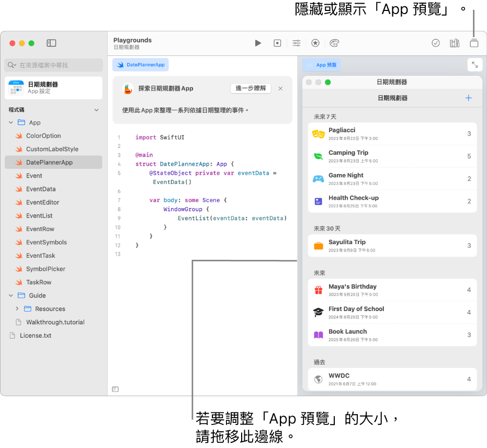Viewport: 487px width, 448px height.
Task: Open Walkthrough.tutorial file
Action: (x=53, y=322)
